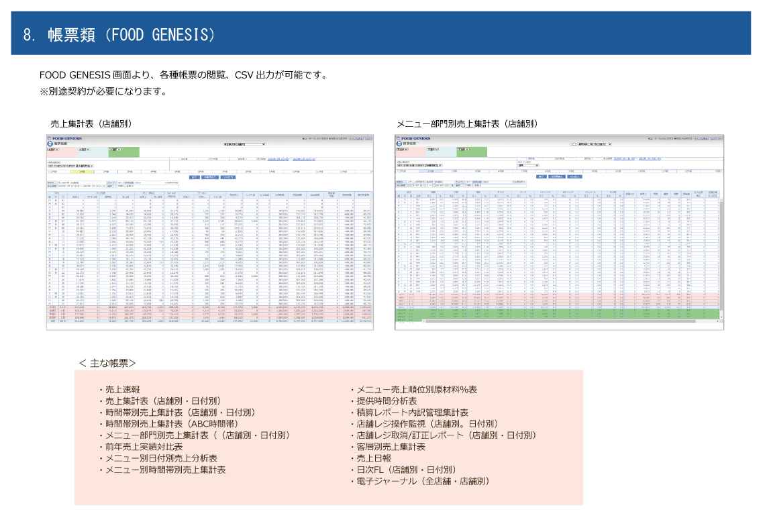Click blue 帳票照会 round icon in right screenshot
The height and width of the screenshot is (532, 767).
(x=399, y=144)
